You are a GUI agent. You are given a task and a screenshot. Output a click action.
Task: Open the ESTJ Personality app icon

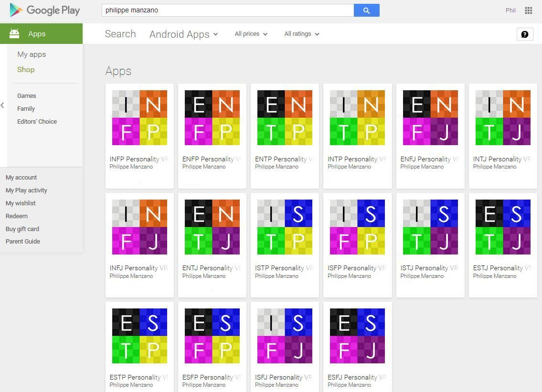click(x=503, y=227)
